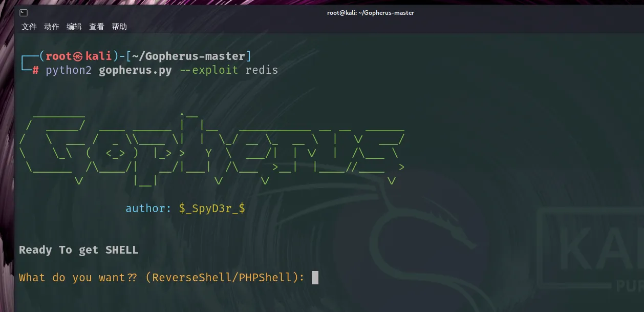This screenshot has height=312, width=644.
Task: Click the author: label
Action: (x=148, y=209)
